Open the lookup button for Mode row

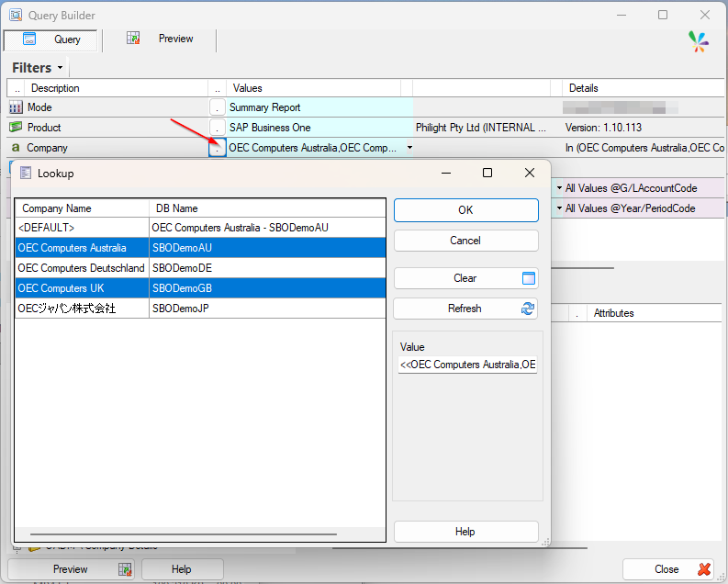(218, 107)
